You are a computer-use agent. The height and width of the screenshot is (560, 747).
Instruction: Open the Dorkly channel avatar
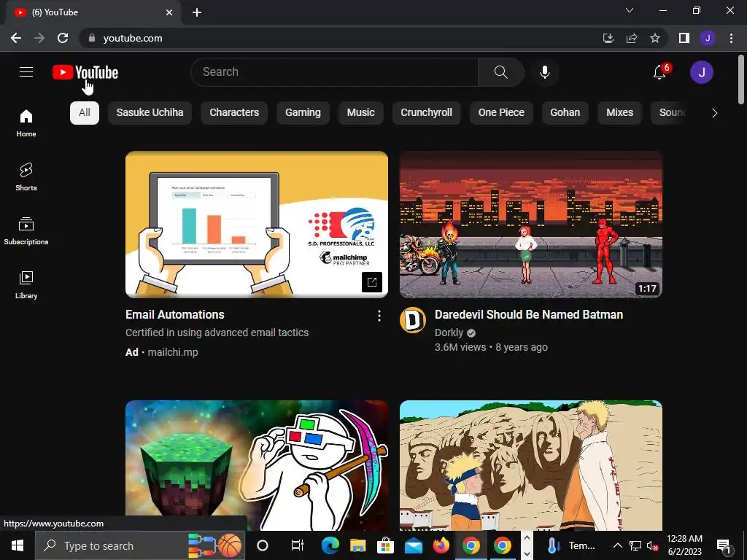413,320
